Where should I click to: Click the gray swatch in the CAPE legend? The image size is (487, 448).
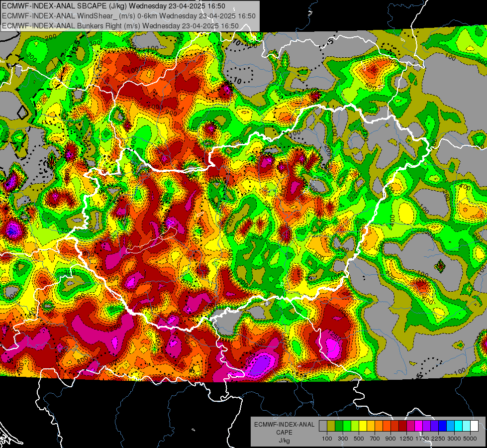(323, 426)
